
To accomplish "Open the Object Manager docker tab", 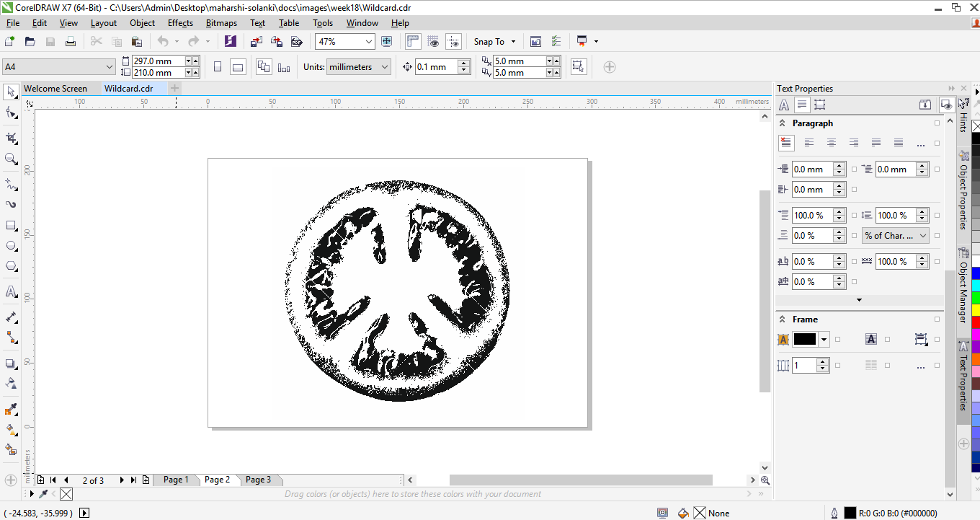I will pos(963,284).
